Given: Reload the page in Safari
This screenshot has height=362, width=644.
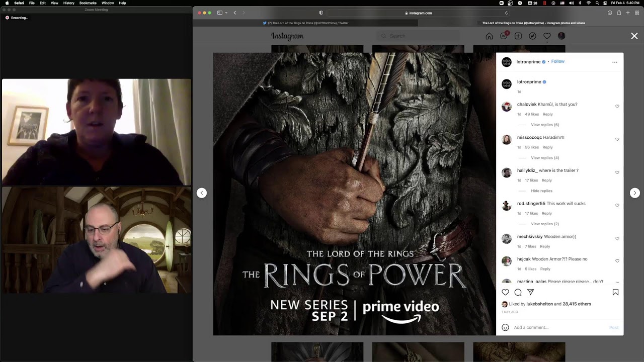Looking at the screenshot, I should [506, 13].
